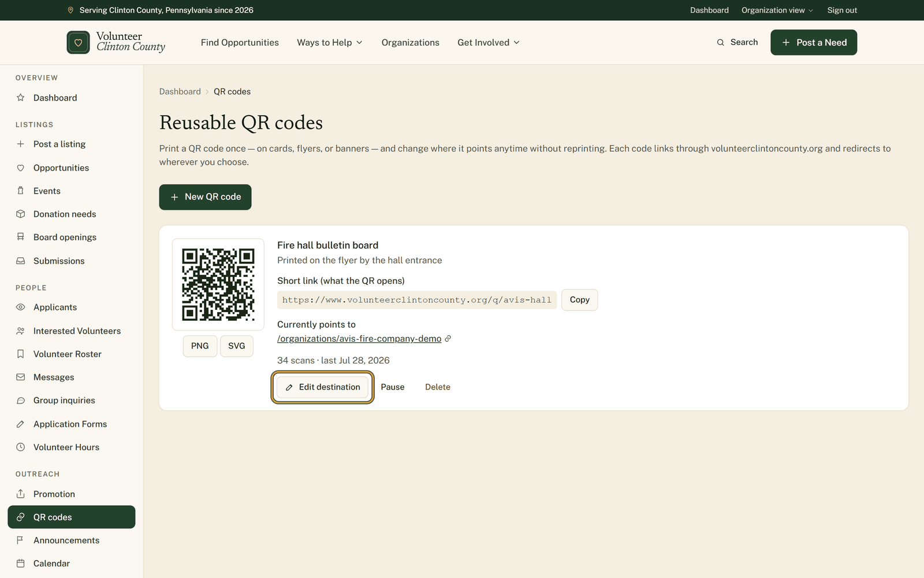Screen dimensions: 924x578
Task: Click the magnifier search icon in header
Action: coord(720,42)
